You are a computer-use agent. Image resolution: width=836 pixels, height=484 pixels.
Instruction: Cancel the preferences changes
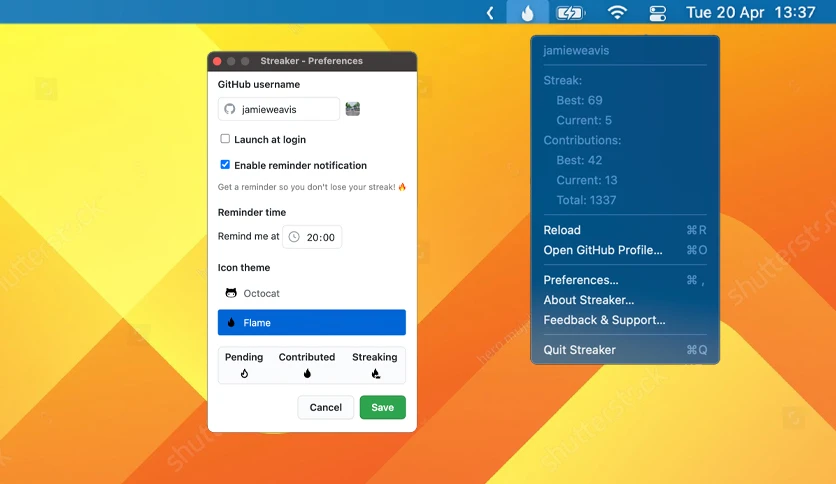tap(325, 407)
